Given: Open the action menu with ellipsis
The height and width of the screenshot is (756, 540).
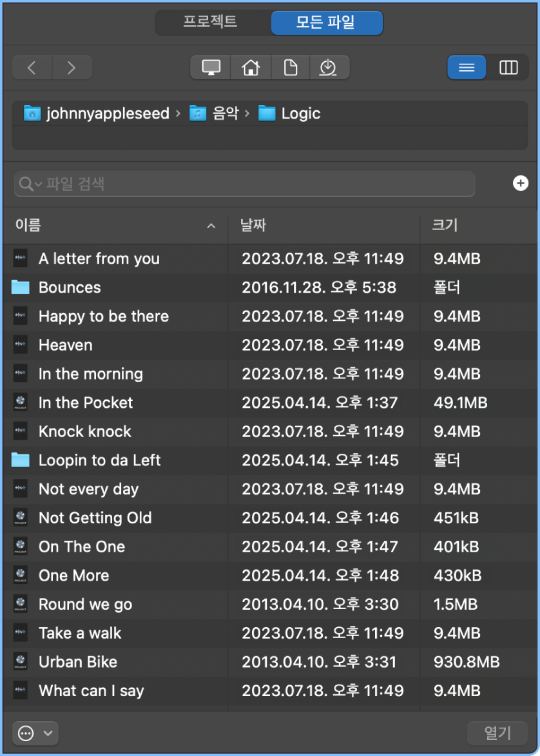Looking at the screenshot, I should click(35, 733).
